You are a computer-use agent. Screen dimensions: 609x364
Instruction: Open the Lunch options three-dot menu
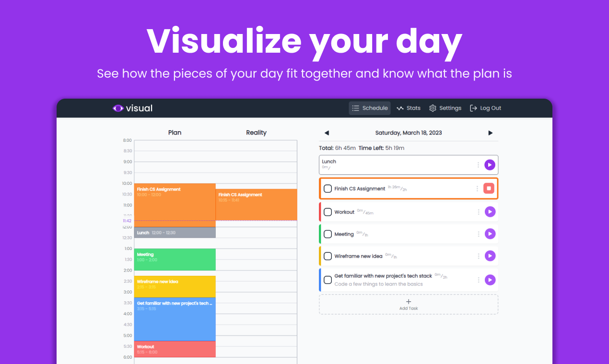click(478, 165)
